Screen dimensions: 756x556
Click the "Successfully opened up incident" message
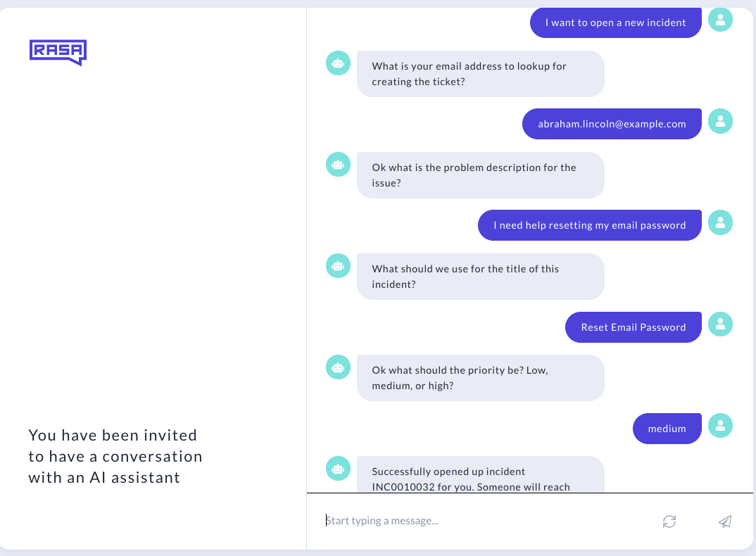(480, 479)
